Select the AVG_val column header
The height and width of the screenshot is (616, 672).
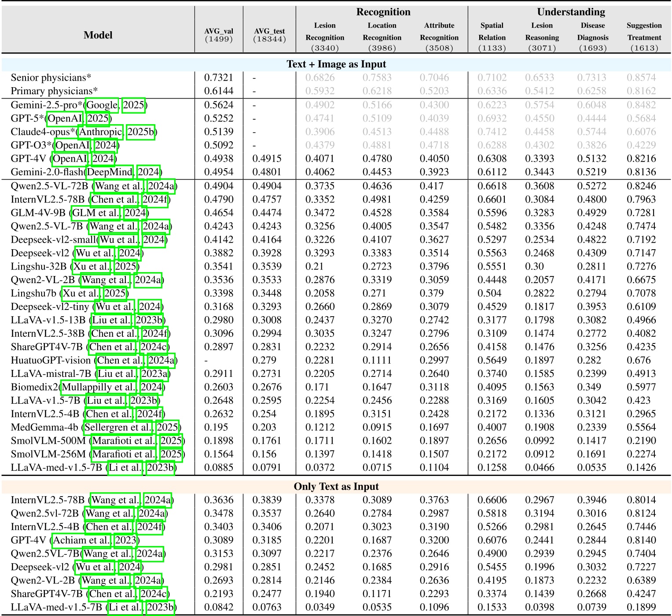[219, 32]
